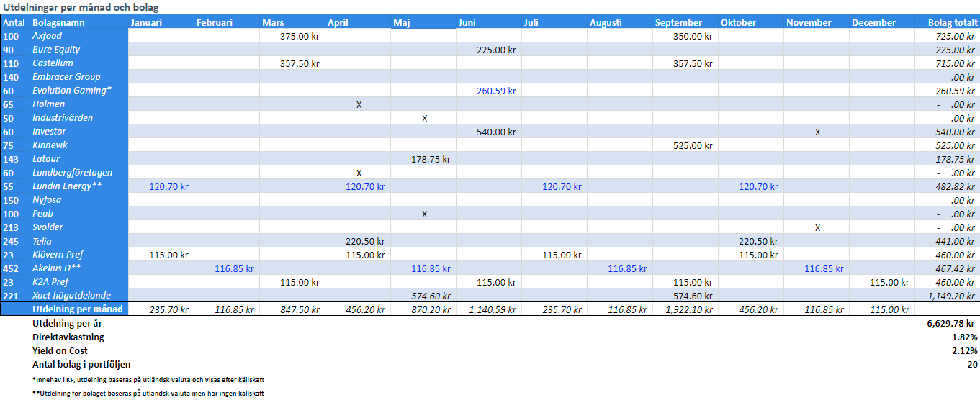Select the Februari column header

click(x=227, y=22)
